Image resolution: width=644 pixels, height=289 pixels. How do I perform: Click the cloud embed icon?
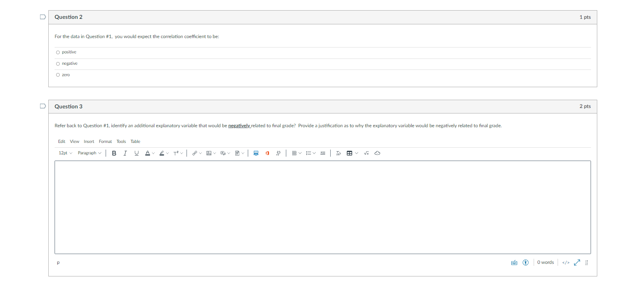(x=377, y=153)
